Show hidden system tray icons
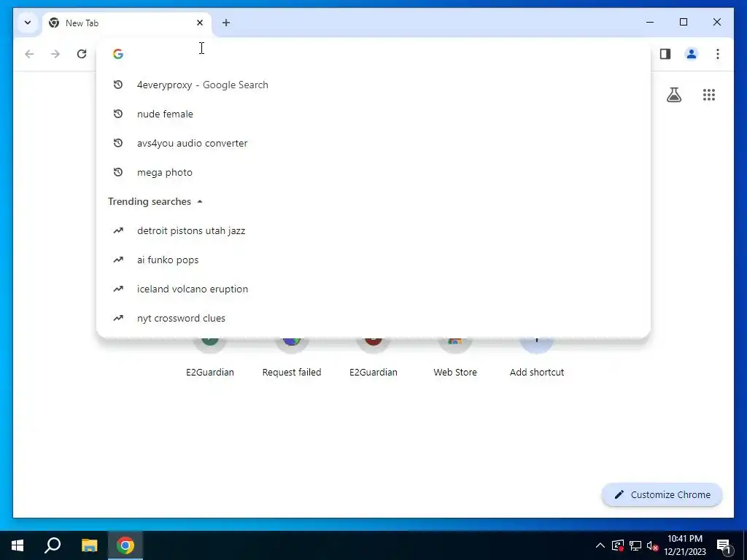Image resolution: width=747 pixels, height=560 pixels. (x=600, y=545)
